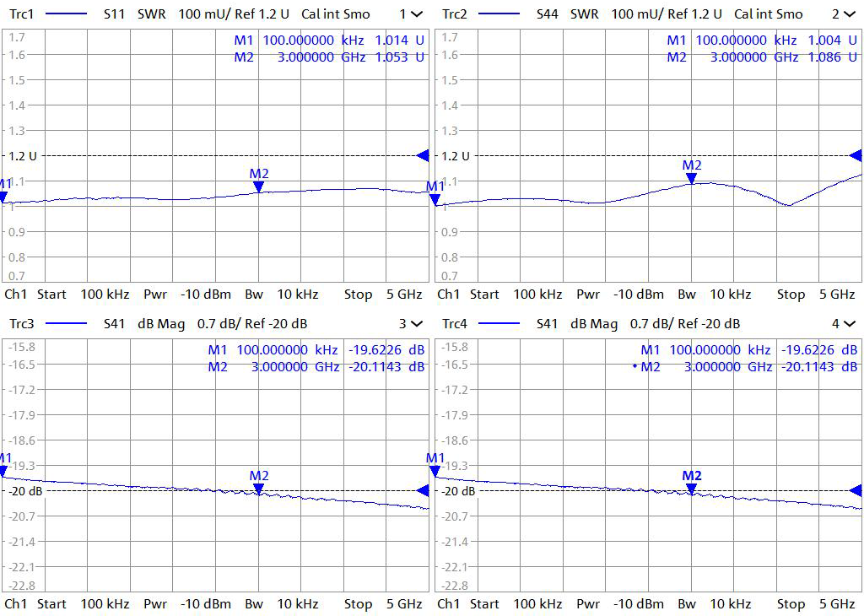Select the -20 dB reference triangle in Trc3

click(423, 490)
